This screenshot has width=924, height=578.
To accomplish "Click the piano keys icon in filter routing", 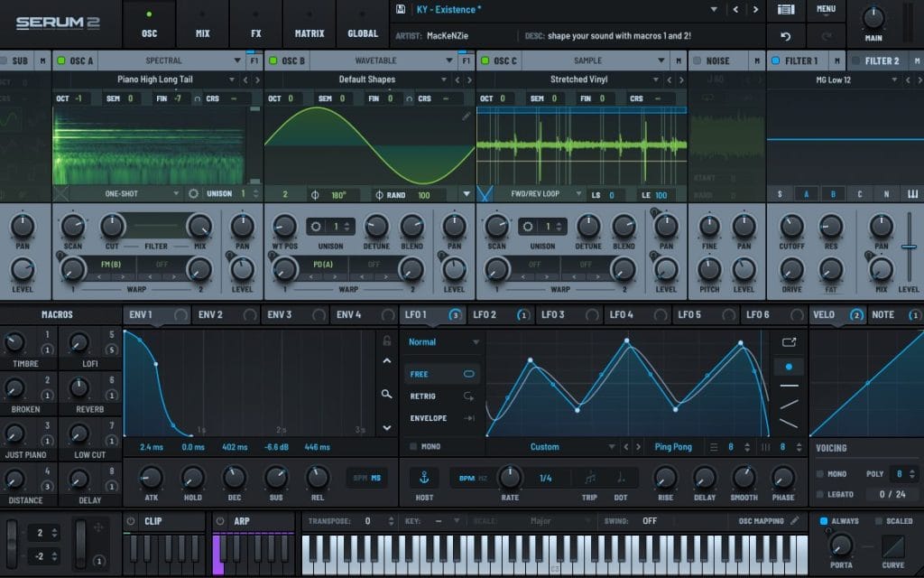I will [911, 194].
